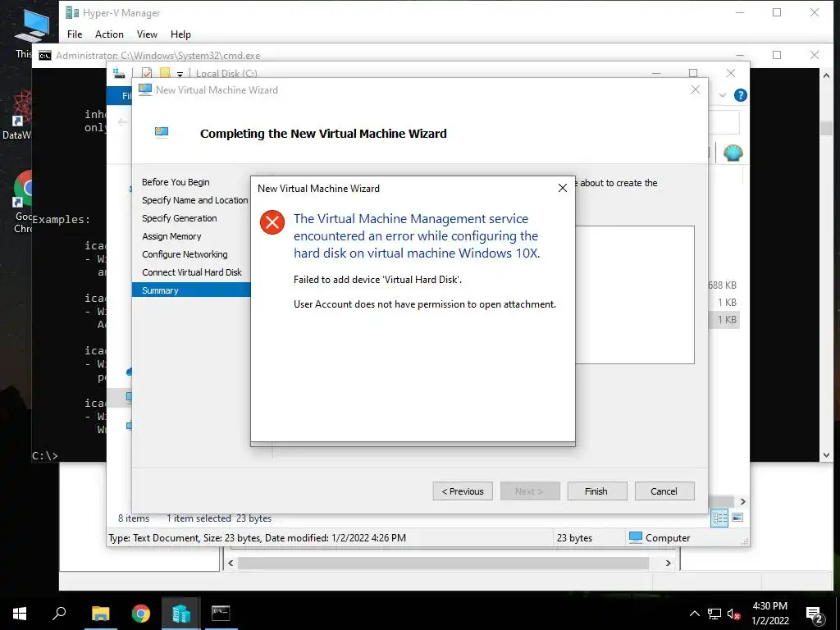Open the Action menu in Hyper-V Manager
Screen dimensions: 840x630
pos(109,34)
